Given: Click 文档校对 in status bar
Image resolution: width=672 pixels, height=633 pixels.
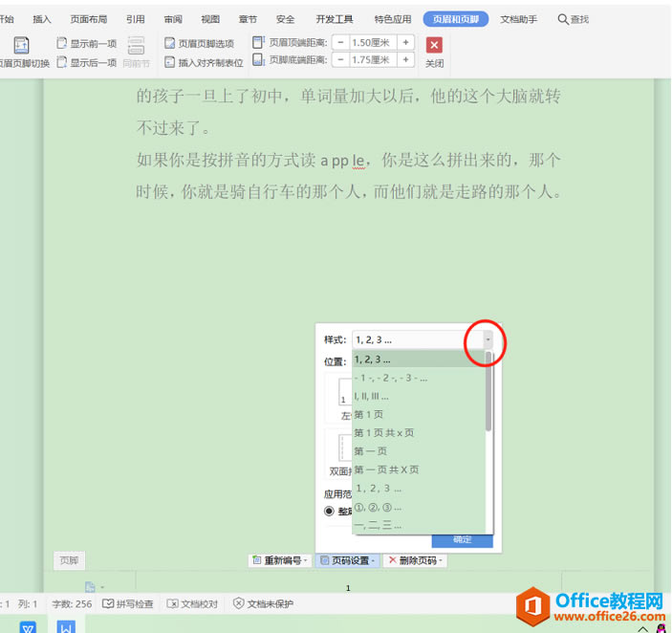Looking at the screenshot, I should pyautogui.click(x=192, y=604).
